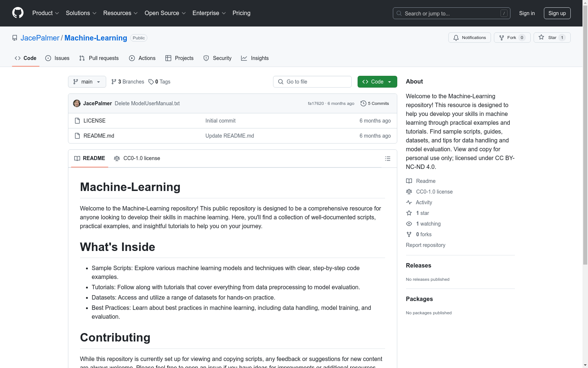Click the fork count badge 0

coord(522,38)
